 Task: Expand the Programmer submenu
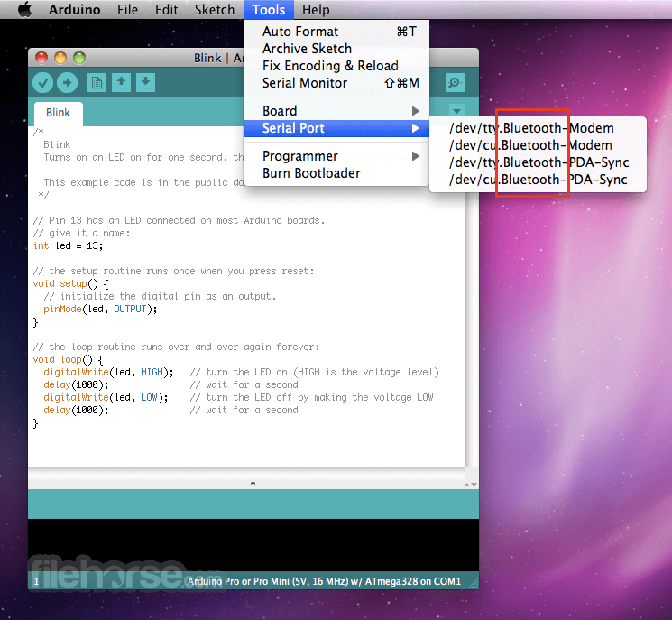[x=336, y=156]
